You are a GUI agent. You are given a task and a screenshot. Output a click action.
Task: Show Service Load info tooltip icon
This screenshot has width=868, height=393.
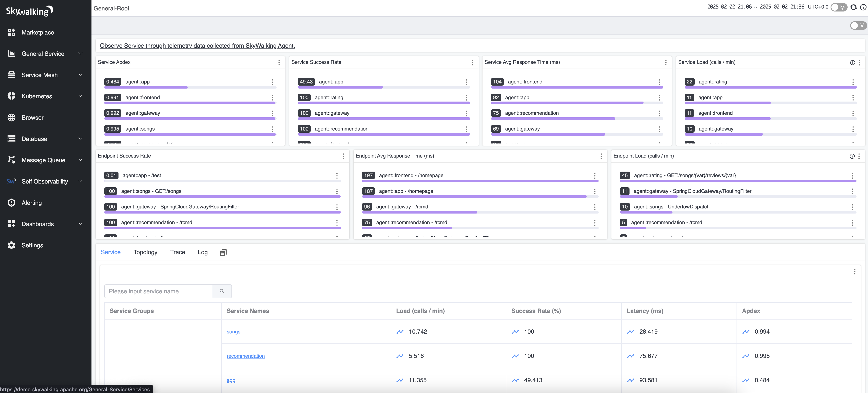click(x=852, y=62)
